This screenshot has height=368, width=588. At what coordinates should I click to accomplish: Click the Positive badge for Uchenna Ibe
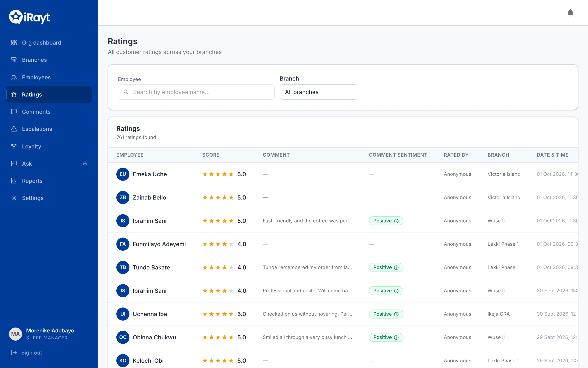click(386, 314)
